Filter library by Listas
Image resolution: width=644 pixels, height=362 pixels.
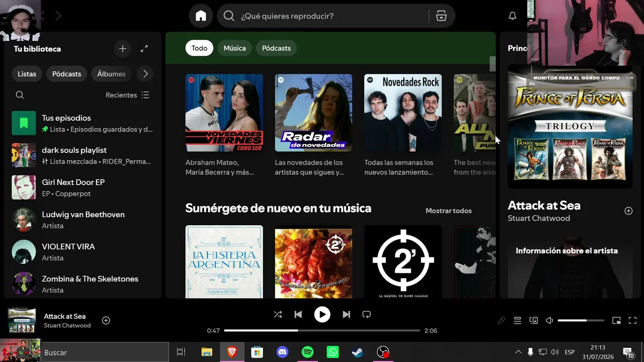[27, 74]
